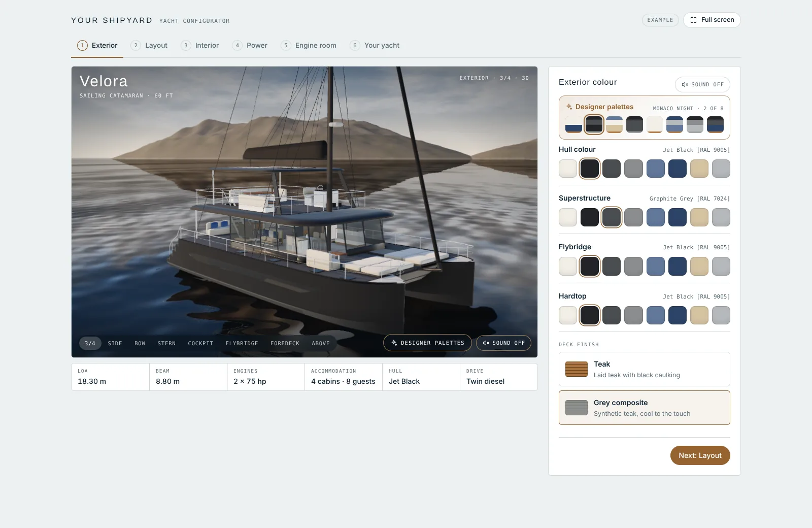Switch camera to FLYBRIDGE view
812x528 pixels.
coord(242,343)
